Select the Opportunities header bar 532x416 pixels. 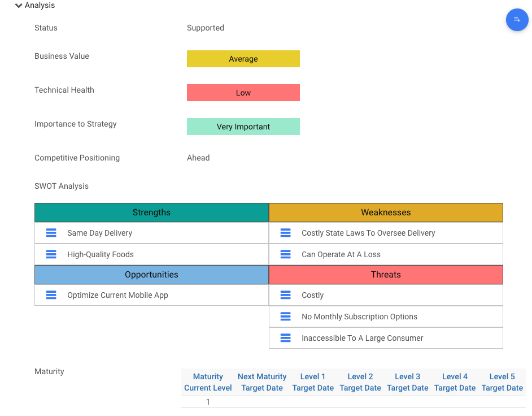[x=151, y=275]
